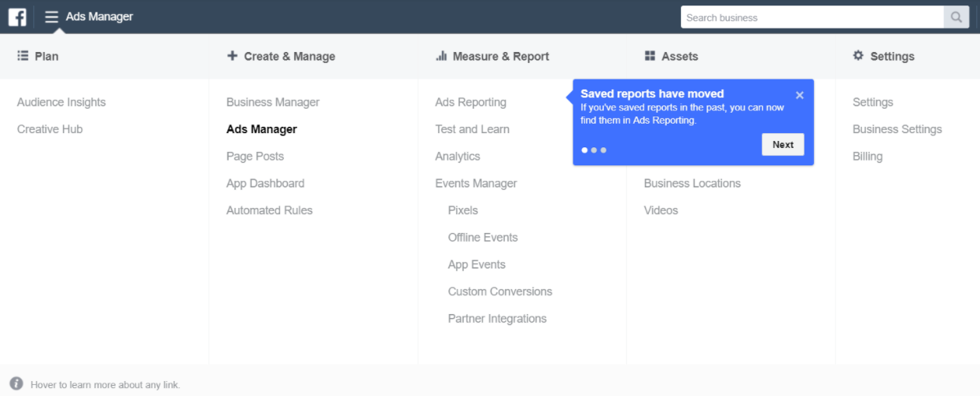Open Page Posts

click(255, 157)
